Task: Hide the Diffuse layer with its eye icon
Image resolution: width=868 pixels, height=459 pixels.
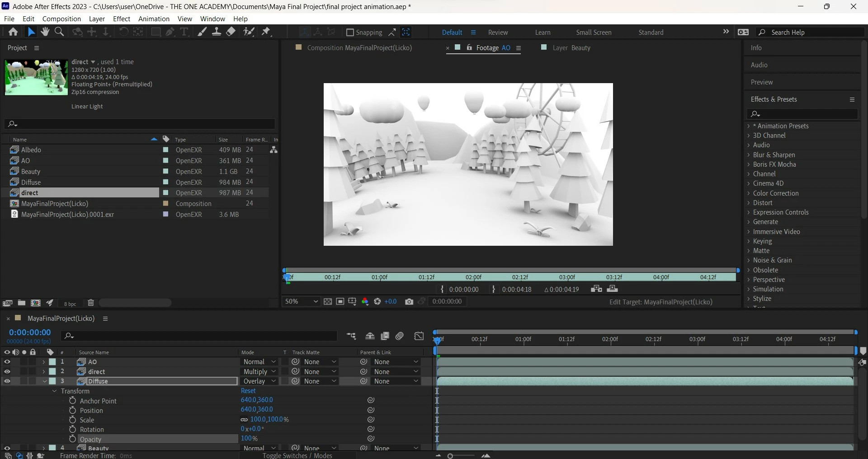Action: point(7,381)
